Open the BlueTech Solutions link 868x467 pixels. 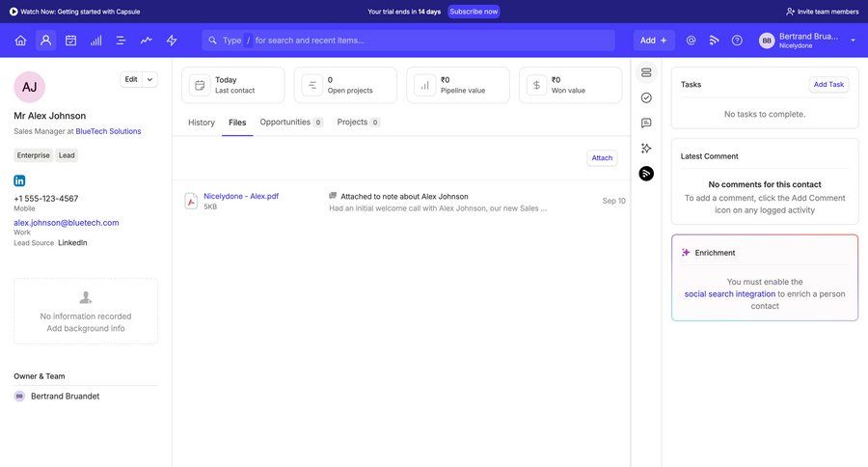click(x=108, y=131)
